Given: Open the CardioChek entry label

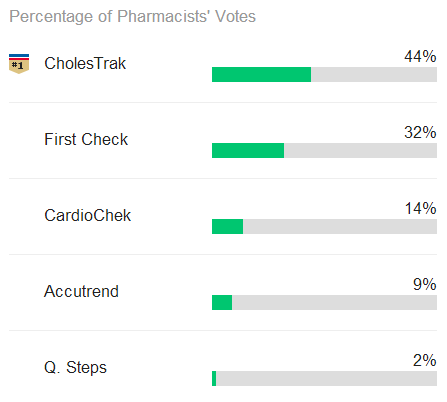Looking at the screenshot, I should point(88,215).
